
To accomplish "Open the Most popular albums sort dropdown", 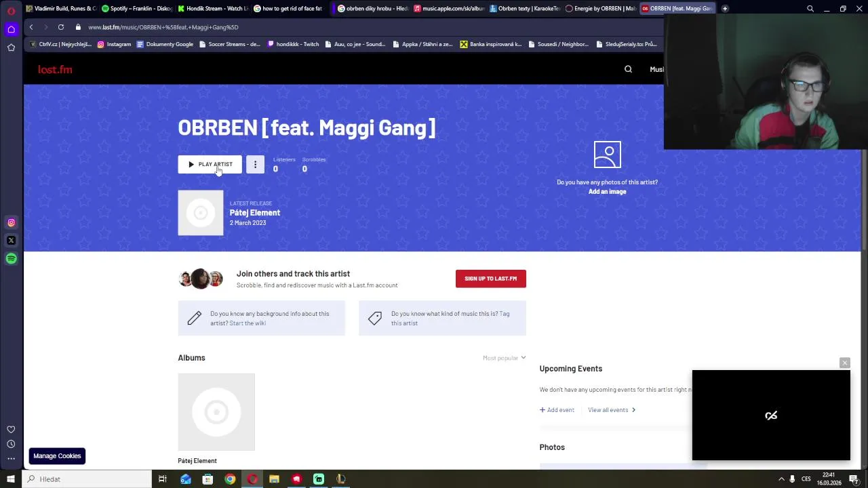I will [504, 358].
